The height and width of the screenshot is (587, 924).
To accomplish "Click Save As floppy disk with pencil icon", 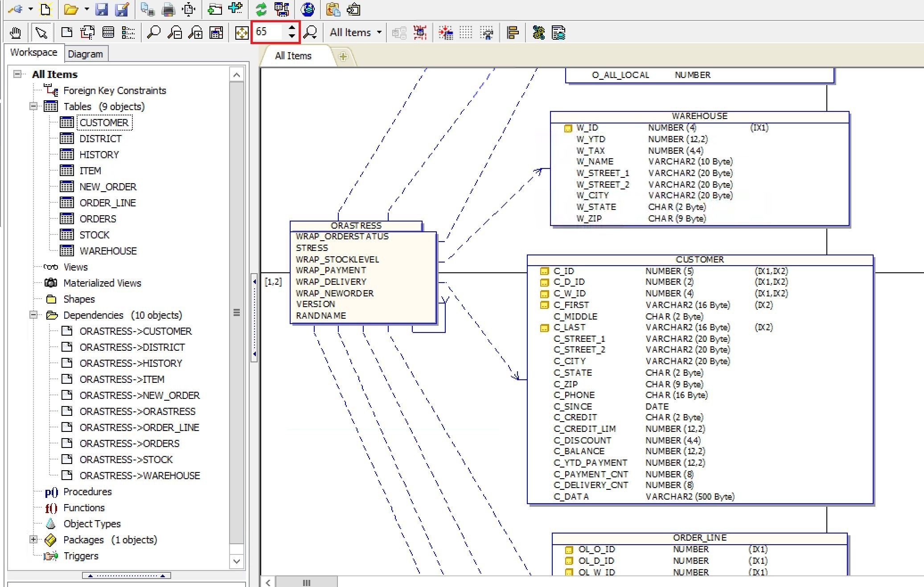I will [122, 9].
